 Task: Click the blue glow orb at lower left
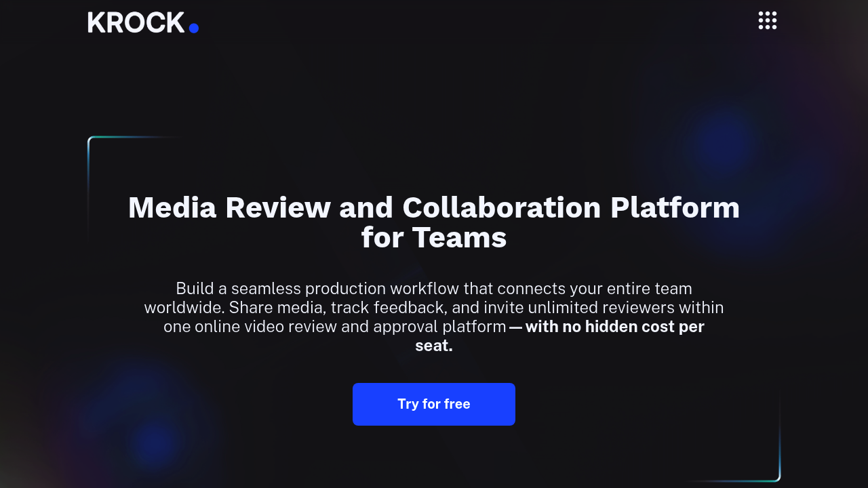pyautogui.click(x=153, y=441)
